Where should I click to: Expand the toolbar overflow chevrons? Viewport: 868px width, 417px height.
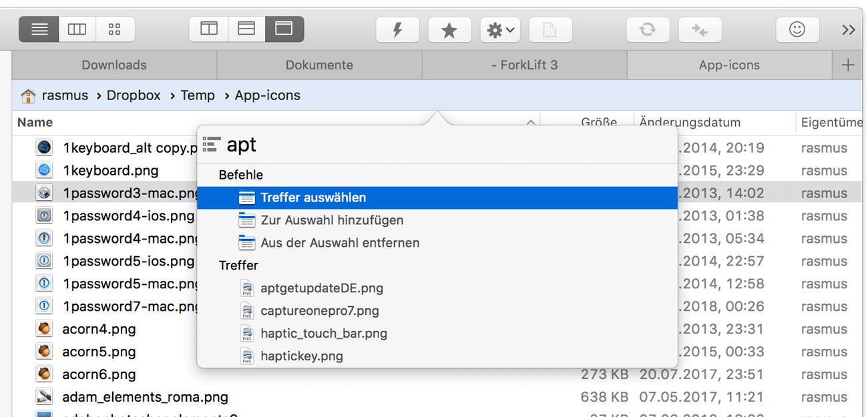[x=849, y=30]
